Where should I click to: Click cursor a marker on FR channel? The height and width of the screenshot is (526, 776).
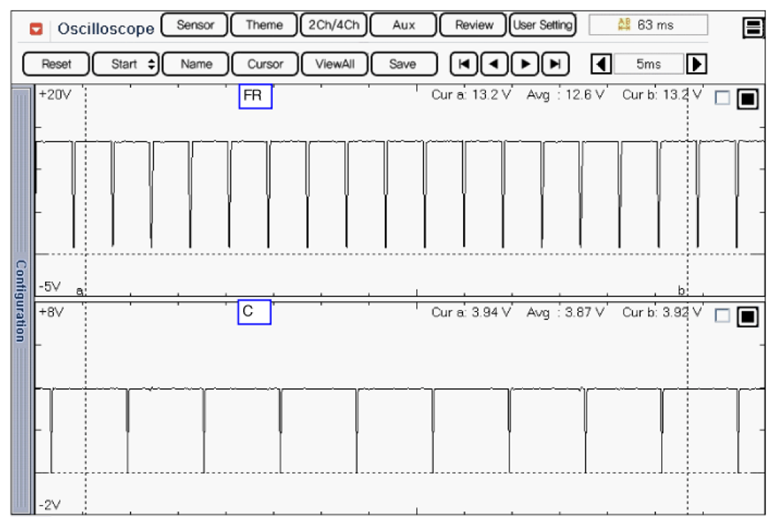79,291
